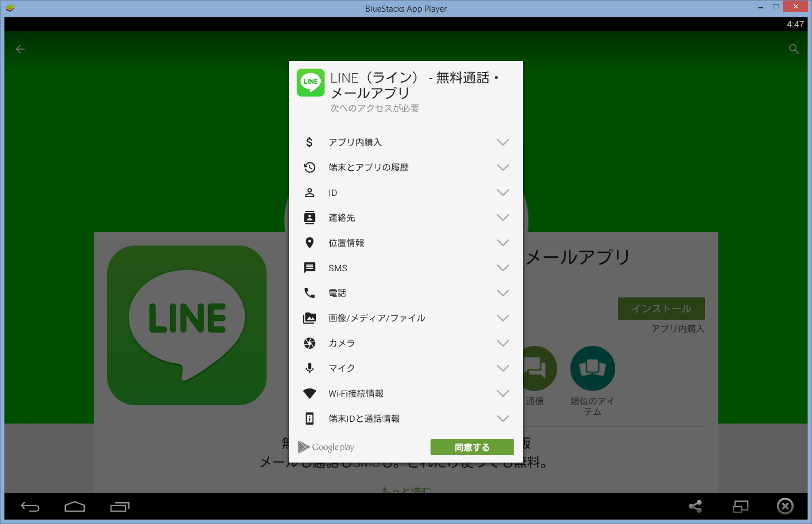Tap the Android back navigation button
Viewport: 812px width, 524px height.
(30, 507)
